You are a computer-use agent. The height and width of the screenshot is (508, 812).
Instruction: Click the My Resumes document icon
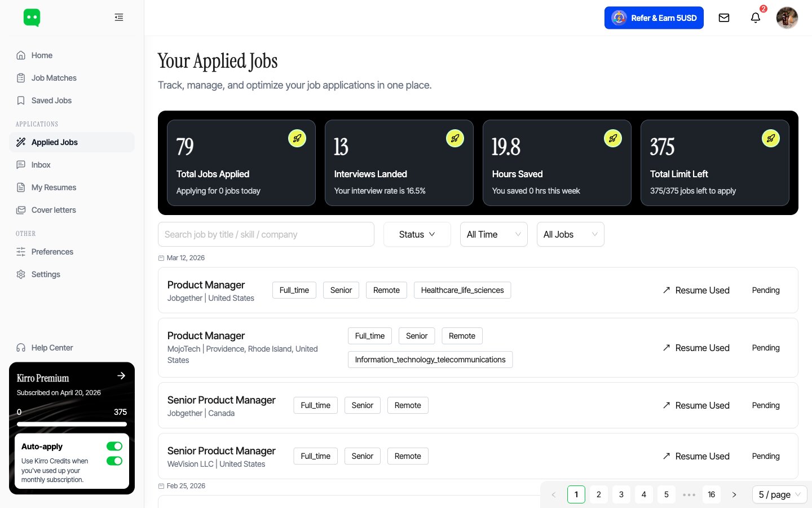(21, 187)
